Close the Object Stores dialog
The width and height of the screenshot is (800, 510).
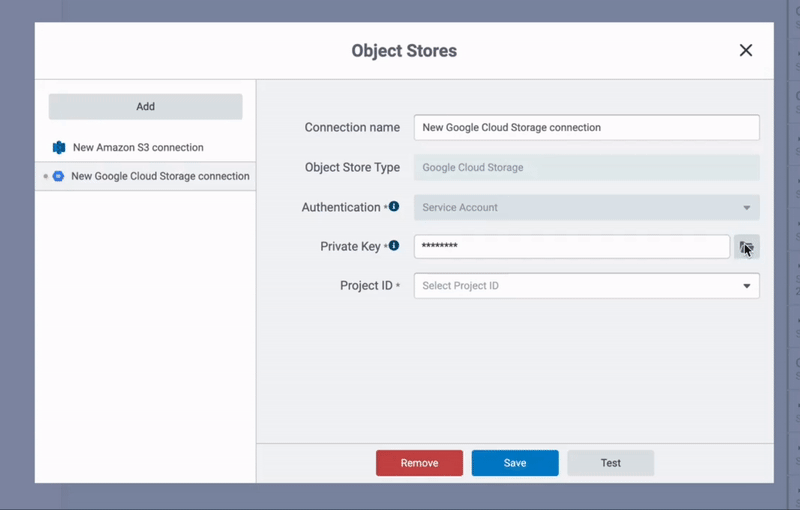(x=745, y=50)
